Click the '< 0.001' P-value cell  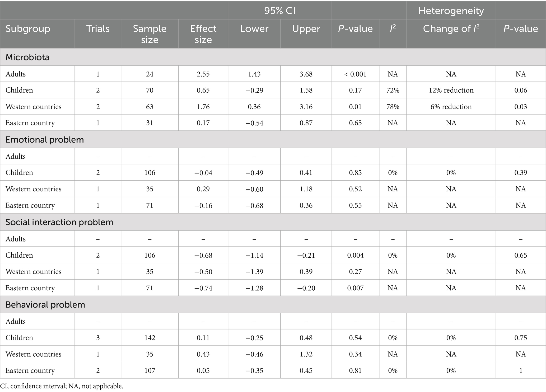(355, 74)
